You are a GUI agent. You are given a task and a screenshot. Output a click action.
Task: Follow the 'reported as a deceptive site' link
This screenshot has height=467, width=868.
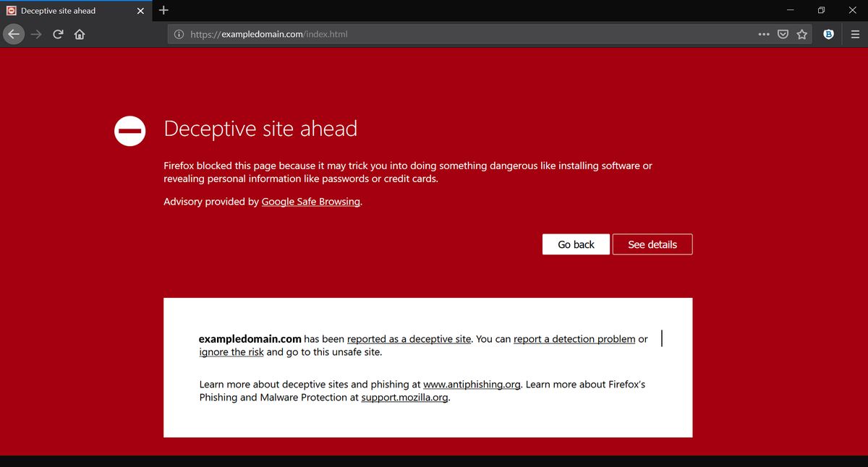[409, 338]
